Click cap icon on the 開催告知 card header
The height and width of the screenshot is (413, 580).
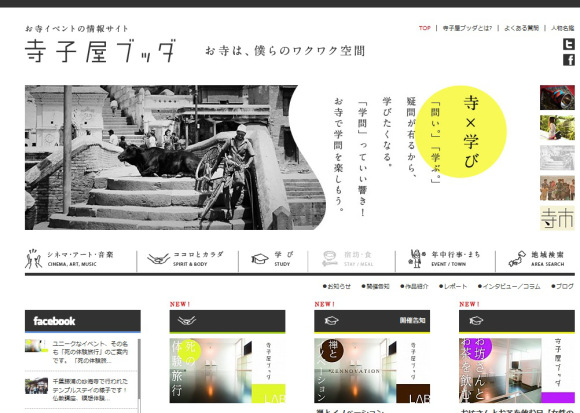click(331, 321)
